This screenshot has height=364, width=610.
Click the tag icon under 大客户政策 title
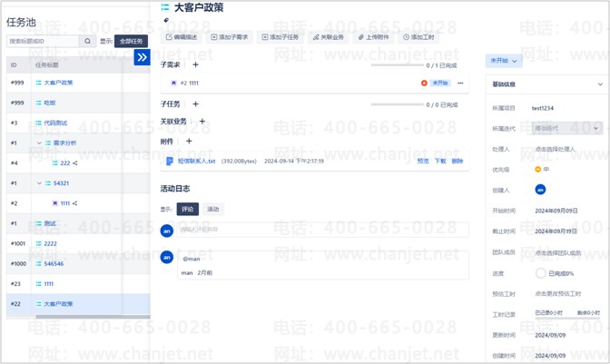point(166,20)
